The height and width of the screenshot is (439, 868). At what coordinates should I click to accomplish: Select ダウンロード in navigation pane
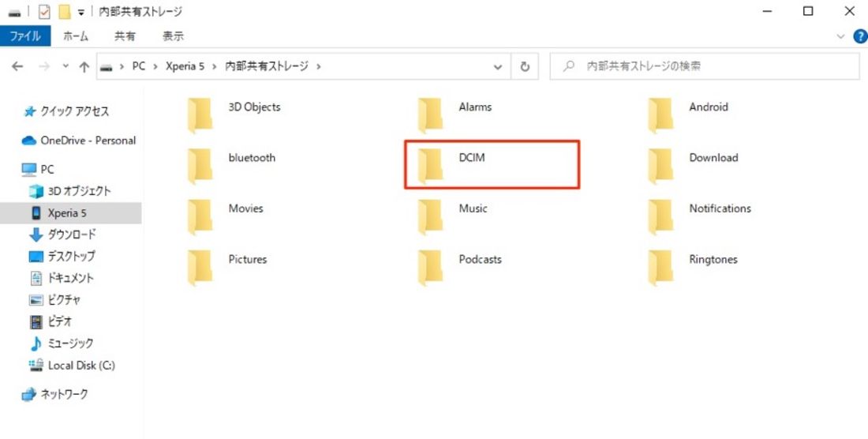tap(71, 235)
